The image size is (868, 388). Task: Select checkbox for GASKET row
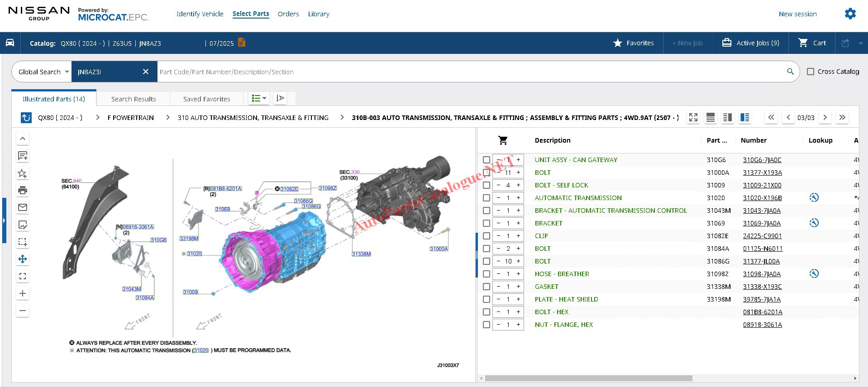tap(486, 287)
